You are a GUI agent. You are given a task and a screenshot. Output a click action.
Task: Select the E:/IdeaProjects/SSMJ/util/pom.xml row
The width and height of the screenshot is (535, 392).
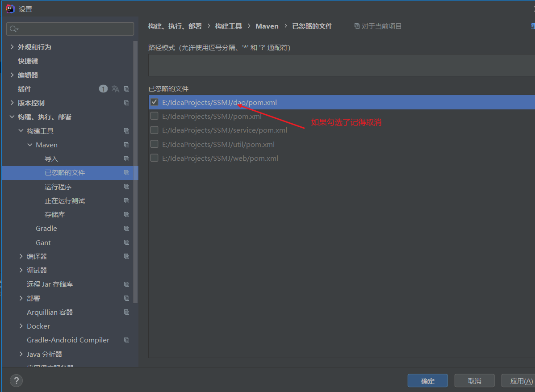342,144
